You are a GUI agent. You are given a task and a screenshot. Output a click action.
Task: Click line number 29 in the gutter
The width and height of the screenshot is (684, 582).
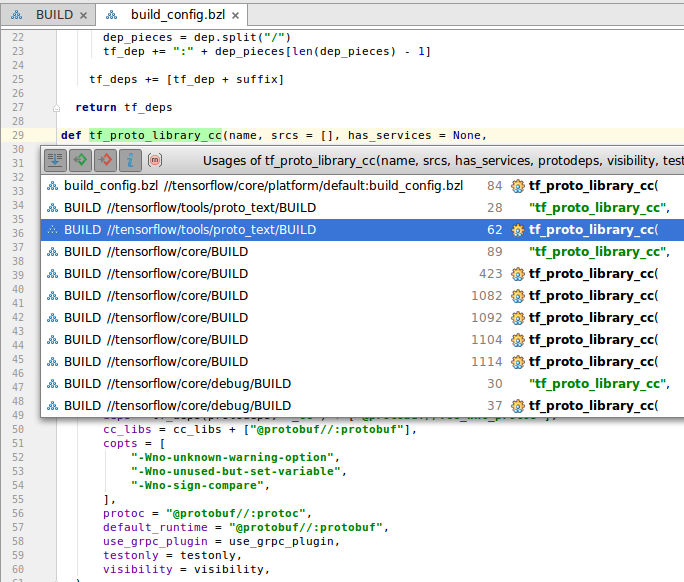(18, 135)
